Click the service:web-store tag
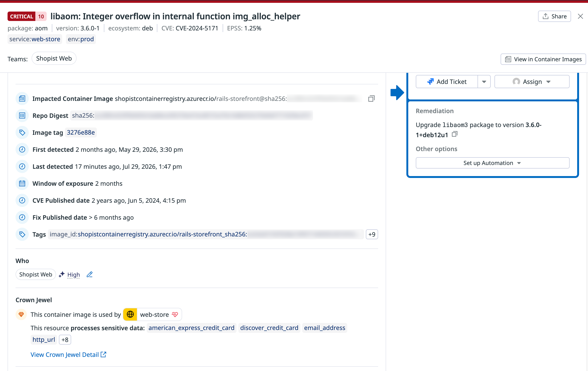Viewport: 588px width, 371px height. [35, 39]
